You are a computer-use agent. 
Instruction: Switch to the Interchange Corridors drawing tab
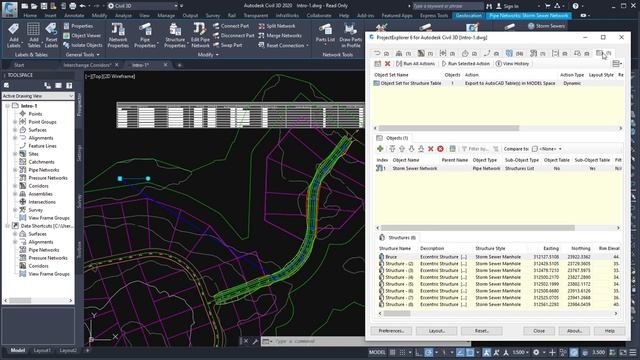[x=87, y=65]
